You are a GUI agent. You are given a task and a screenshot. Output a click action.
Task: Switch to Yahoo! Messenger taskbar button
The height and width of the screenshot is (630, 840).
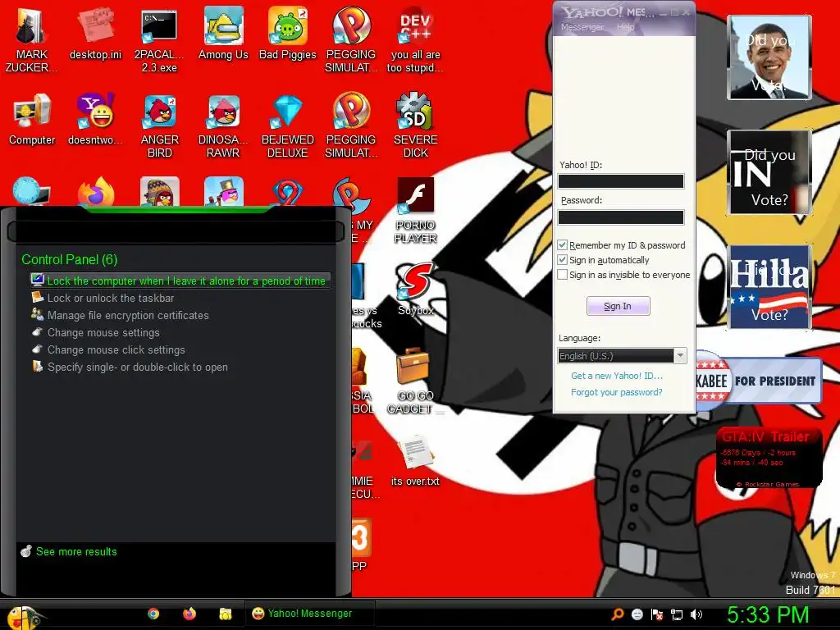(x=309, y=614)
